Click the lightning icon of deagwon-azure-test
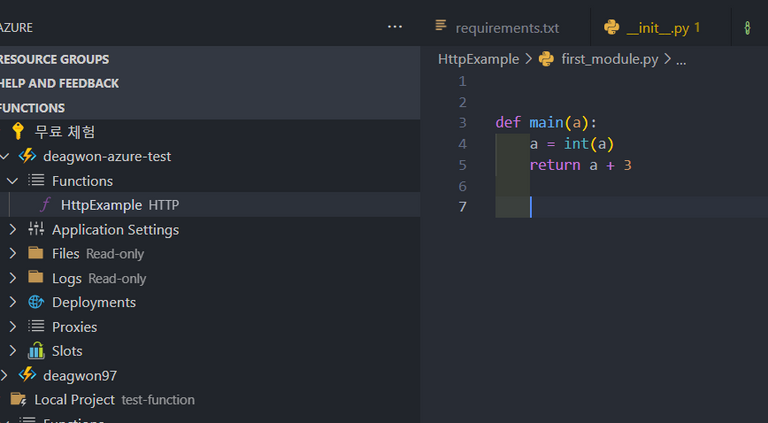 (27, 156)
